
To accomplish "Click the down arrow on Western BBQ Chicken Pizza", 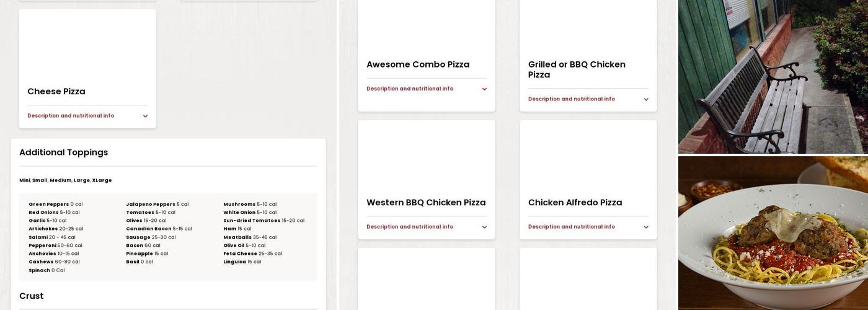I will point(484,227).
